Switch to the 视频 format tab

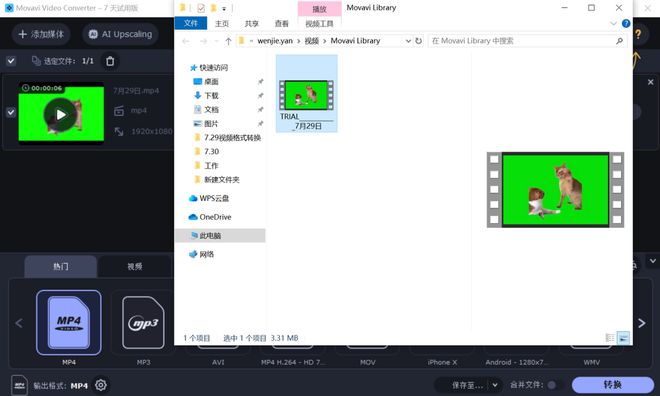pos(135,266)
